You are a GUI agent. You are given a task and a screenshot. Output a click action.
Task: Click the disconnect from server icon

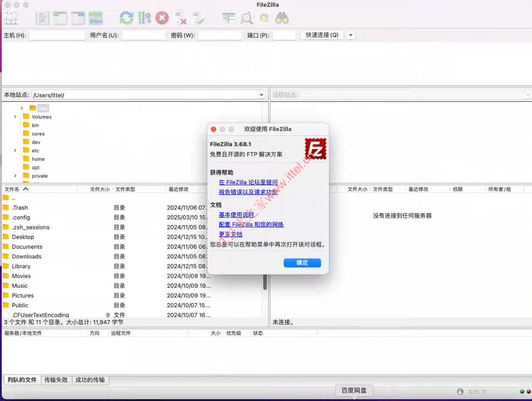click(x=180, y=18)
